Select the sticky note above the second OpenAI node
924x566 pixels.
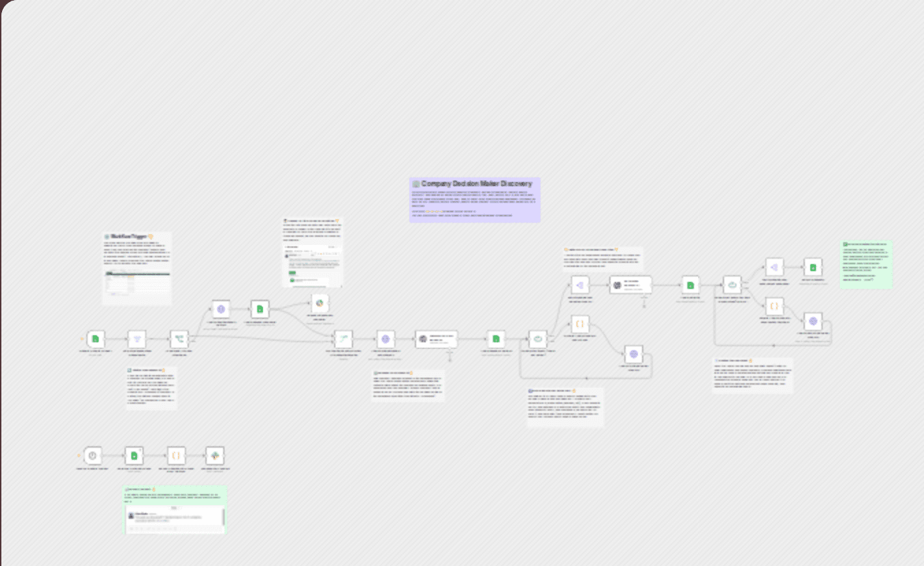602,259
